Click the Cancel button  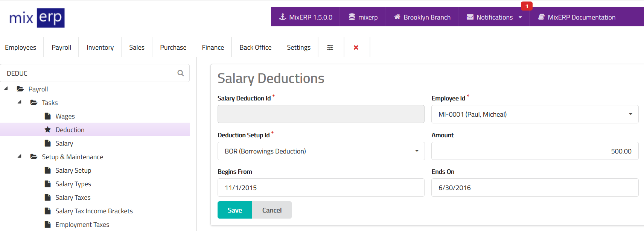click(x=272, y=210)
